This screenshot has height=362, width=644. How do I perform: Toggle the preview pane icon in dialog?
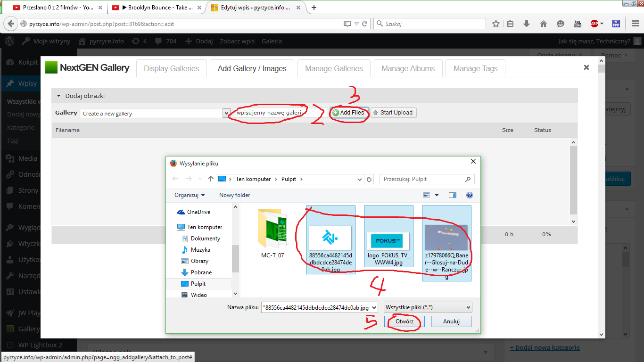[x=453, y=195]
